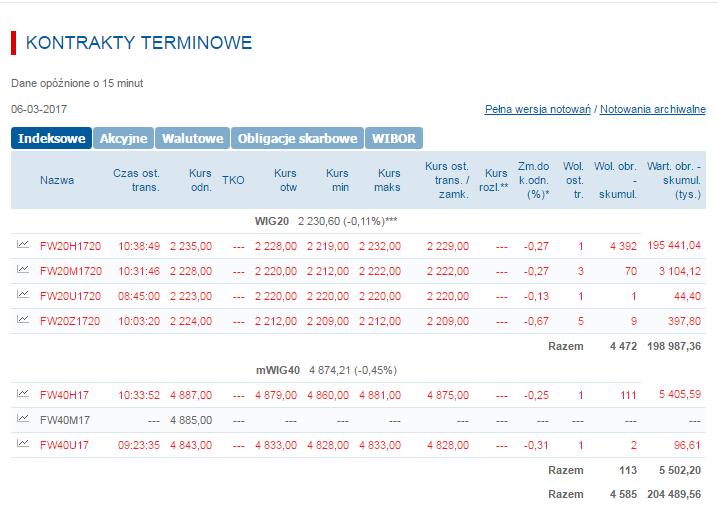Click reference price 4 887,00 for FW40H17
This screenshot has width=718, height=510.
click(191, 395)
